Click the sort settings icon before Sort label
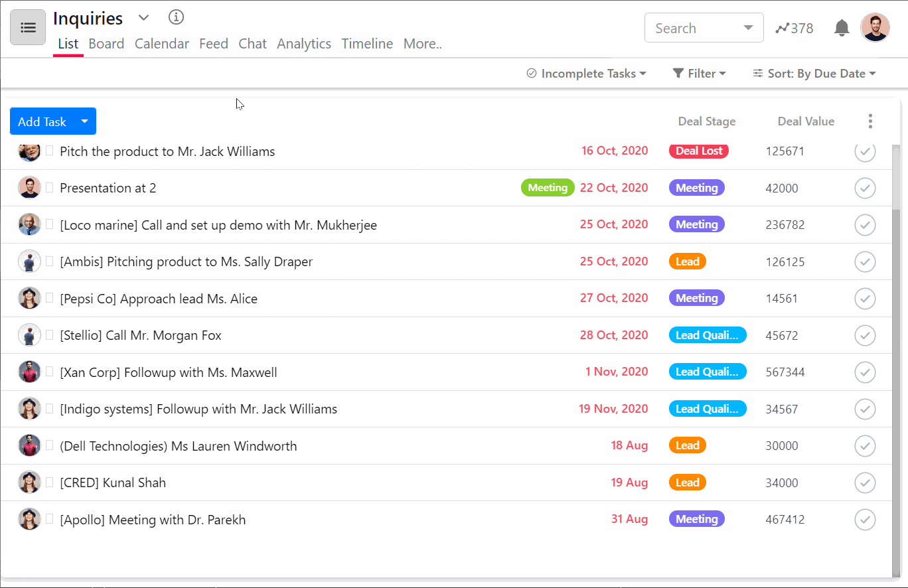908x588 pixels. point(758,73)
